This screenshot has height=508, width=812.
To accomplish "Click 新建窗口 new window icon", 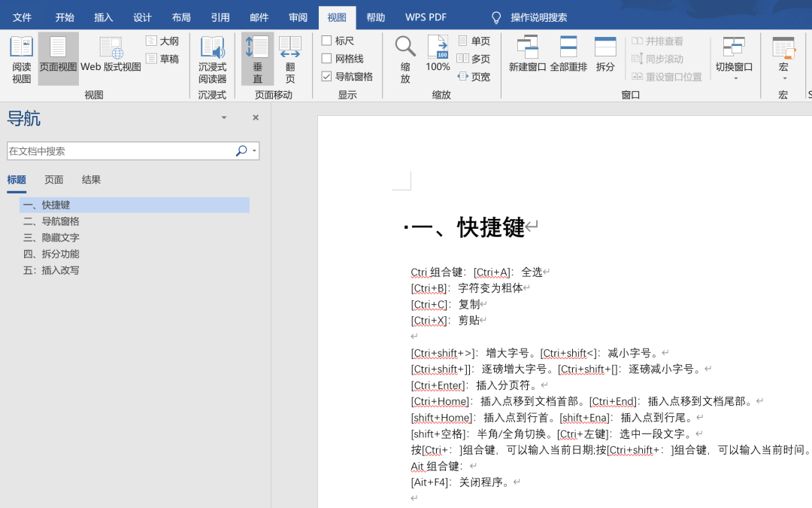I will (x=528, y=54).
